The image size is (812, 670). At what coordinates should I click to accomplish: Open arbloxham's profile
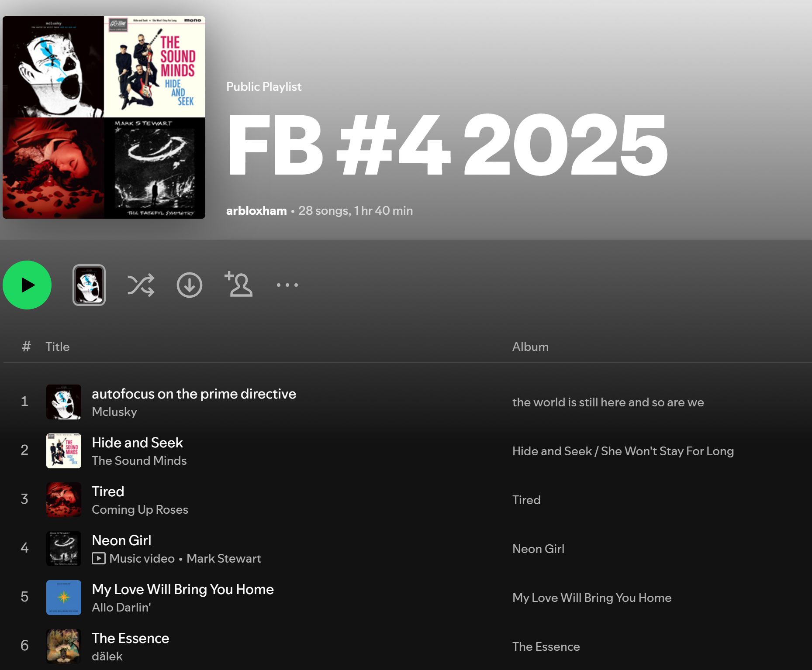click(x=256, y=211)
